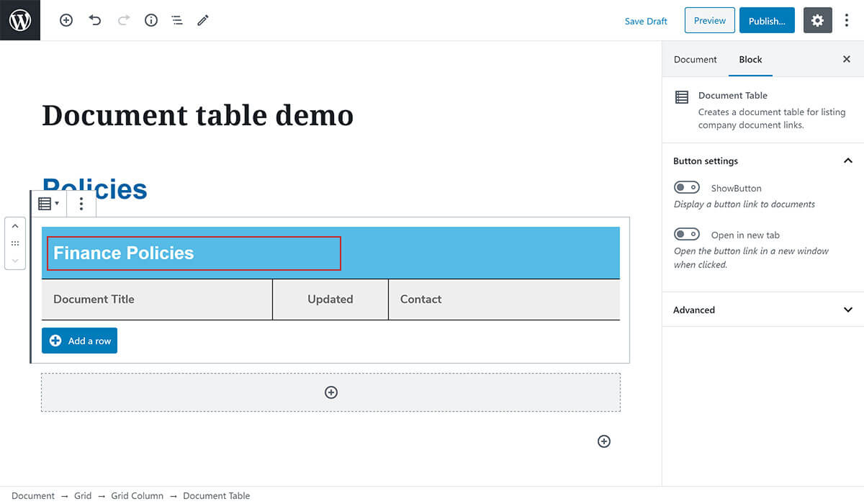Expand the Advanced section
Screen dimensions: 864x504
click(847, 310)
